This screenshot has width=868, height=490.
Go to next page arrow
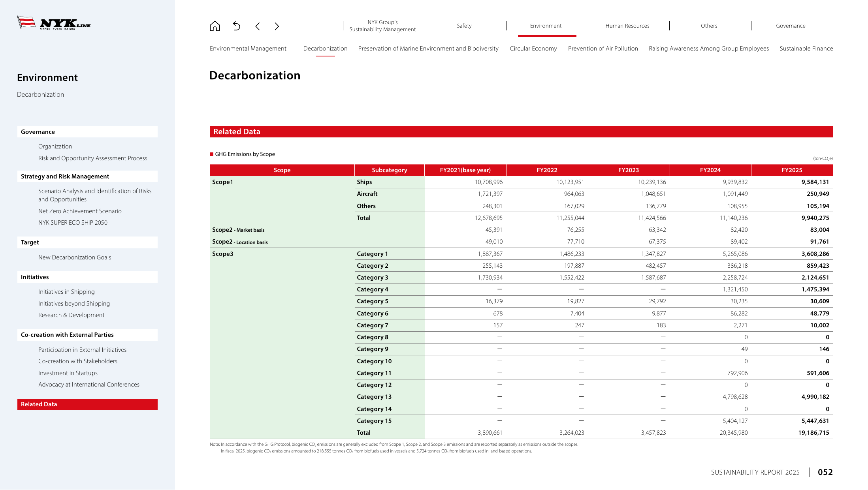click(x=277, y=26)
